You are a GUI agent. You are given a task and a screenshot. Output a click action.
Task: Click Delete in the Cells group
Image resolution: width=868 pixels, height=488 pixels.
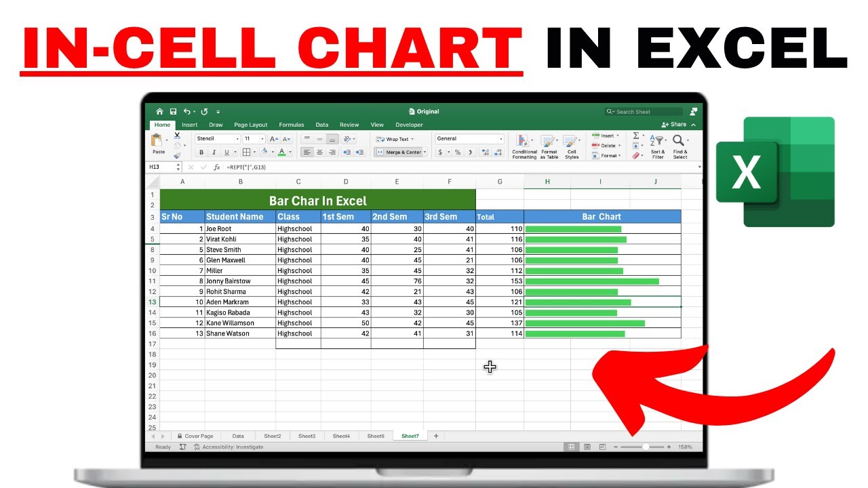tap(606, 146)
